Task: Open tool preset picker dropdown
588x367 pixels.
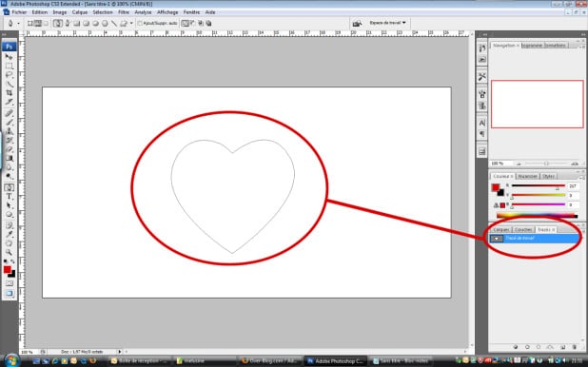Action: [18, 23]
